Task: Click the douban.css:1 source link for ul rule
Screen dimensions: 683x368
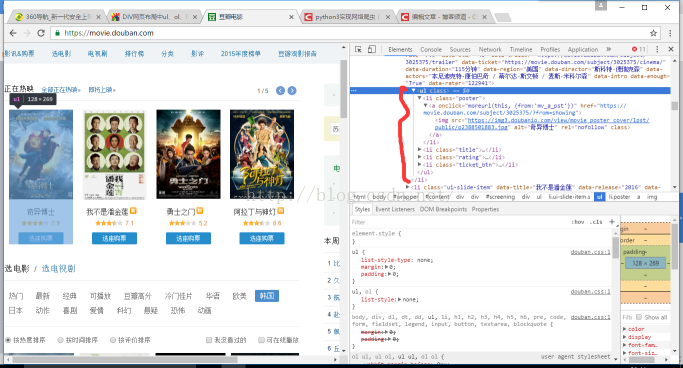Action: tap(590, 252)
